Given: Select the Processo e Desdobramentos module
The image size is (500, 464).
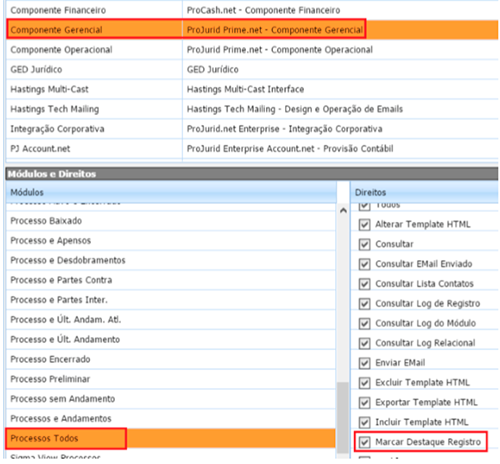Looking at the screenshot, I should point(171,260).
